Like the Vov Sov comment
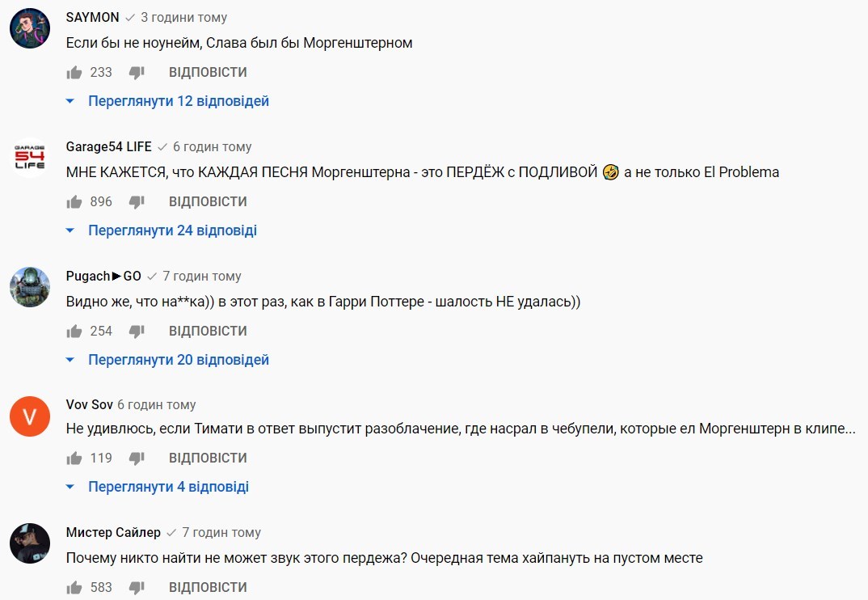Screen dimensions: 868x600 click(x=74, y=458)
